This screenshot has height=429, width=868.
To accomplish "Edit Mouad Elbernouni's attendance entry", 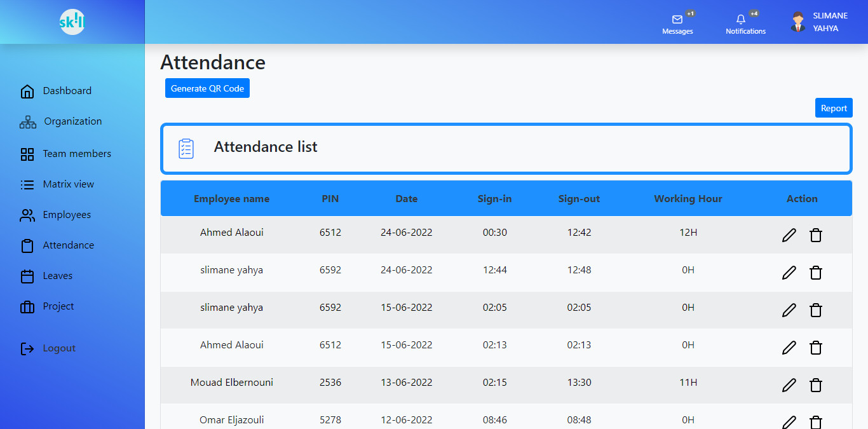I will (x=789, y=386).
